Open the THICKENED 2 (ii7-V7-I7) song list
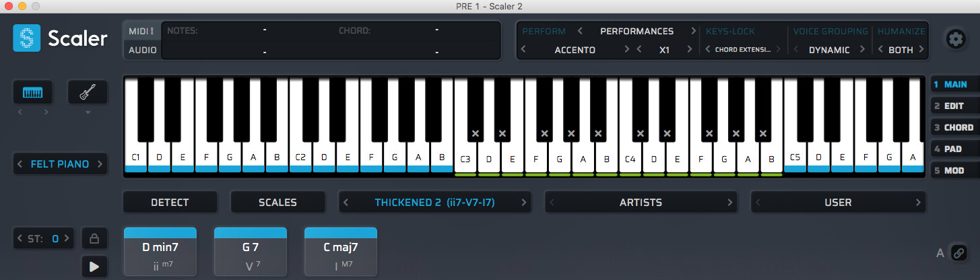Screen dimensions: 980x280 (435, 202)
